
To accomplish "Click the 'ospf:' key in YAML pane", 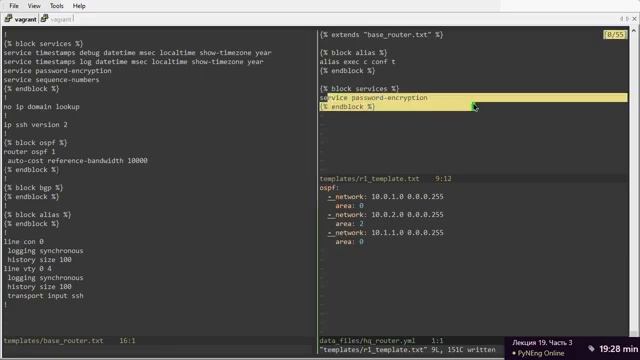I will pos(329,188).
